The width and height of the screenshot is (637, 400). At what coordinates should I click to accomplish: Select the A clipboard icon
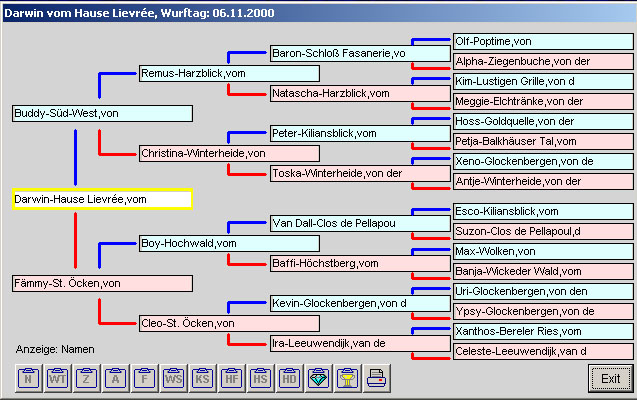(x=116, y=379)
